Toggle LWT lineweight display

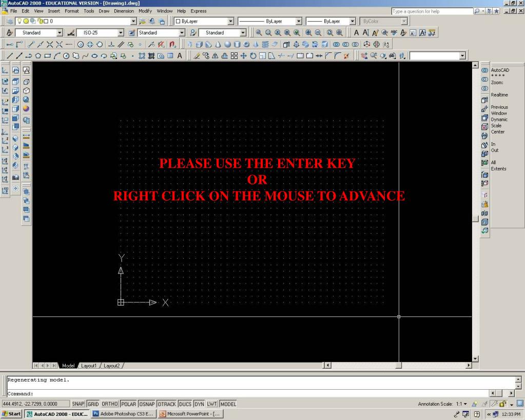point(212,404)
